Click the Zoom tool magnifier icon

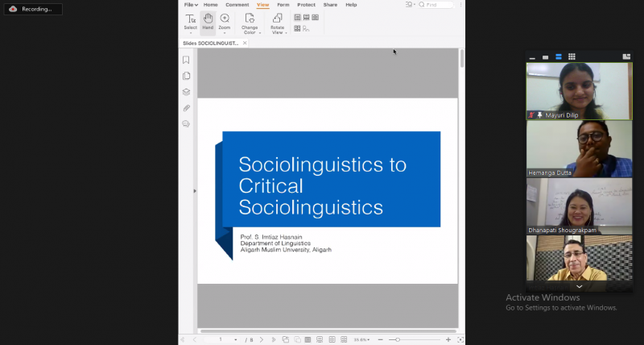225,19
